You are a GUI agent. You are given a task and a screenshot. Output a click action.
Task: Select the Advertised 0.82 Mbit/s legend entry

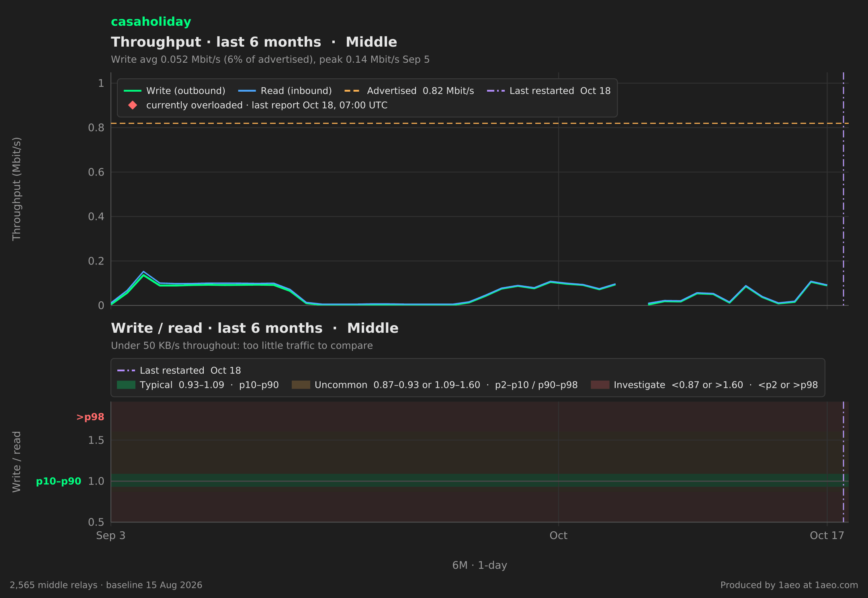(x=409, y=91)
